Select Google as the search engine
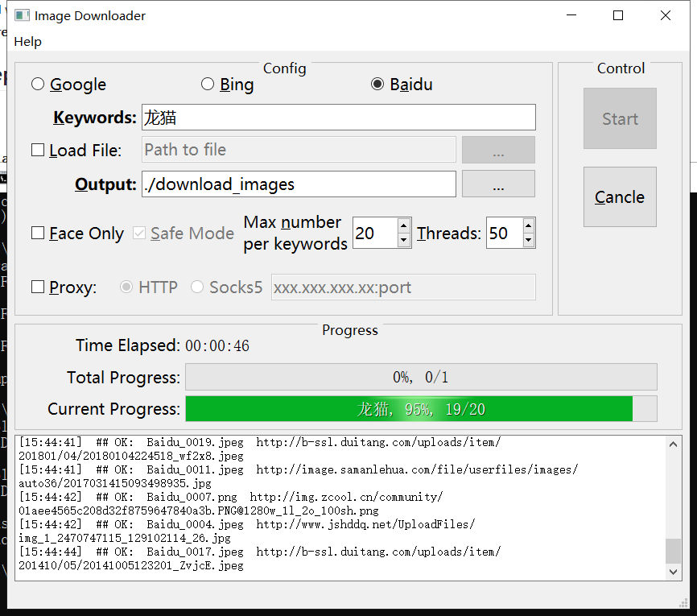 click(37, 84)
